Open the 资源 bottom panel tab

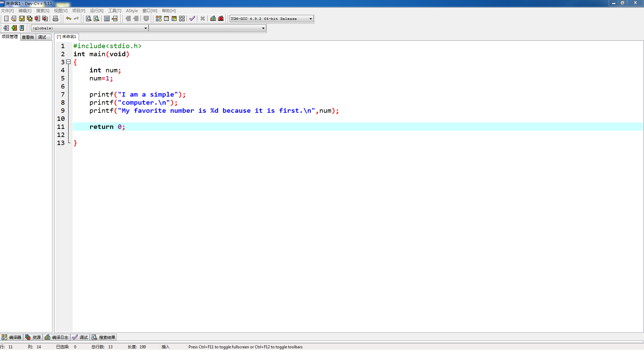pos(33,337)
